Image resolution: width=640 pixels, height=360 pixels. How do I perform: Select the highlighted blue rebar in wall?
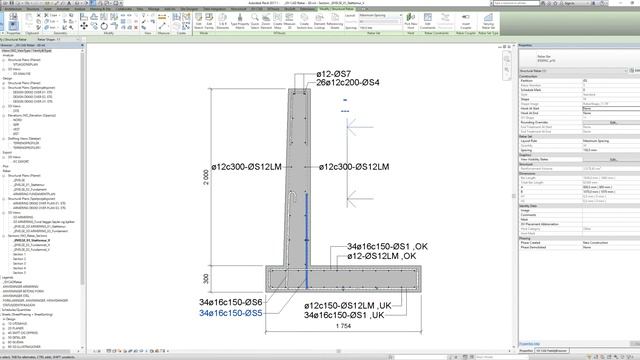click(307, 241)
